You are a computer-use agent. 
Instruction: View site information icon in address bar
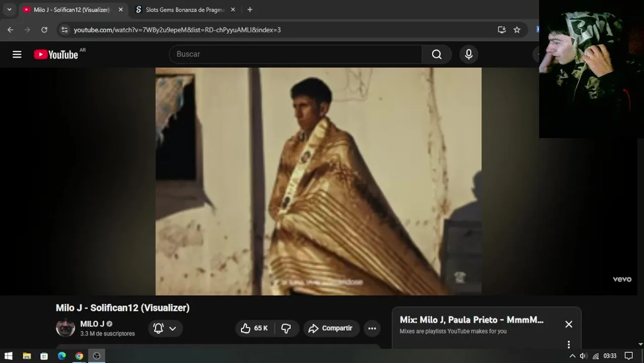[x=64, y=30]
